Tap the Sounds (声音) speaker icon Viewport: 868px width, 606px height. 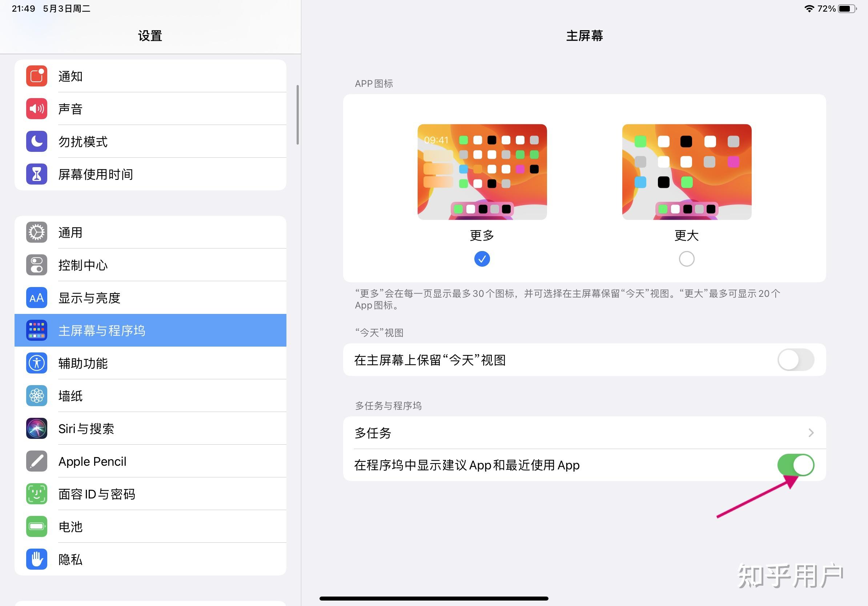[37, 109]
